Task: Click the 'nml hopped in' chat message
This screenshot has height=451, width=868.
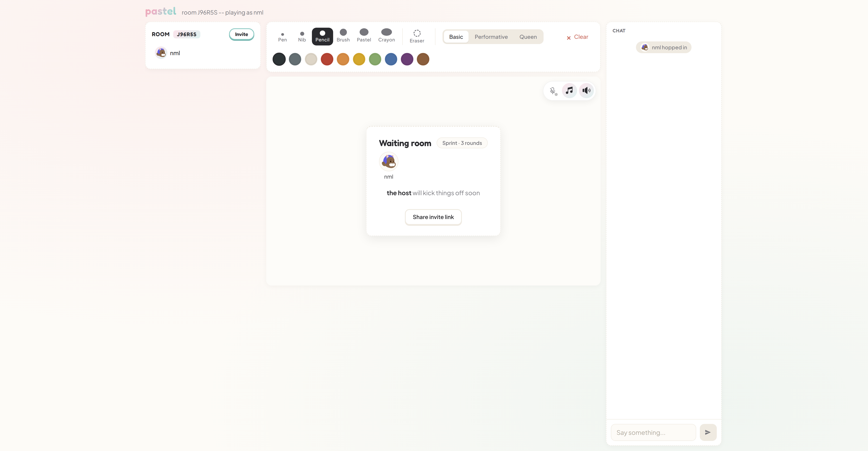Action: click(663, 47)
